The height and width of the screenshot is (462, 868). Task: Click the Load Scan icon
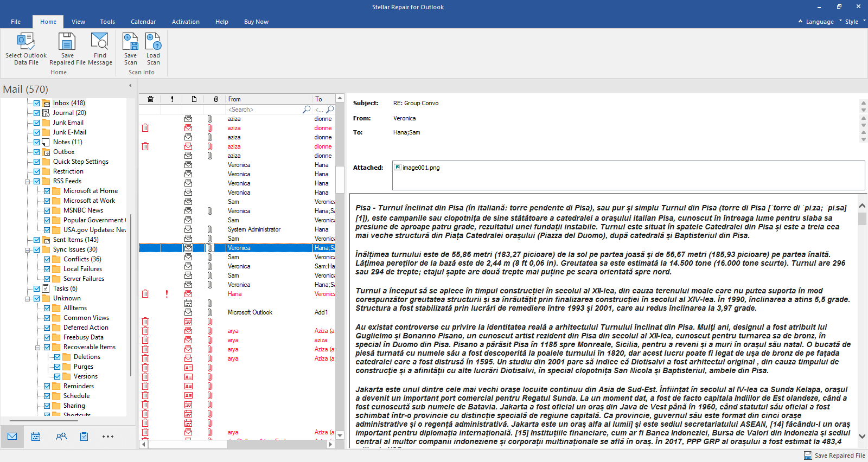pyautogui.click(x=154, y=41)
